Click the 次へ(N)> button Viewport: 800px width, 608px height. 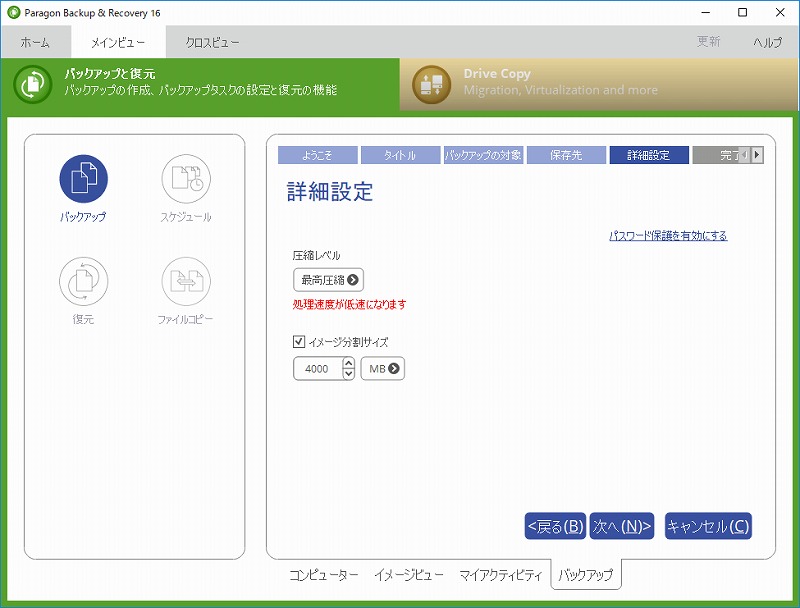point(622,526)
